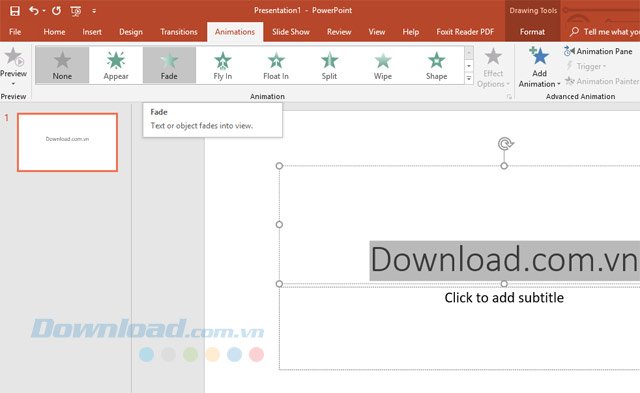Click the rotation handle above title box
Screen dimensions: 640x393
(x=505, y=144)
